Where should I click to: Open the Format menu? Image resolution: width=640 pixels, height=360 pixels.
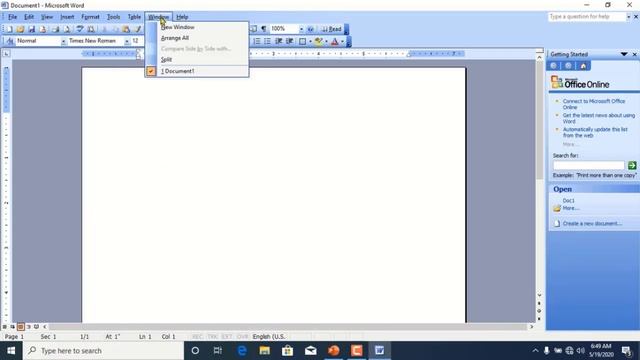click(x=90, y=17)
